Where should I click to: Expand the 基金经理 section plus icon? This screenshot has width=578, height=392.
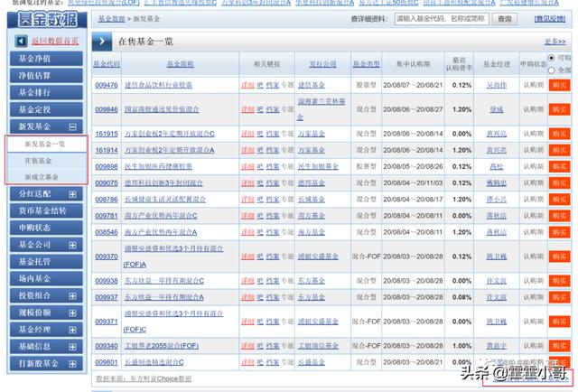[x=72, y=330]
